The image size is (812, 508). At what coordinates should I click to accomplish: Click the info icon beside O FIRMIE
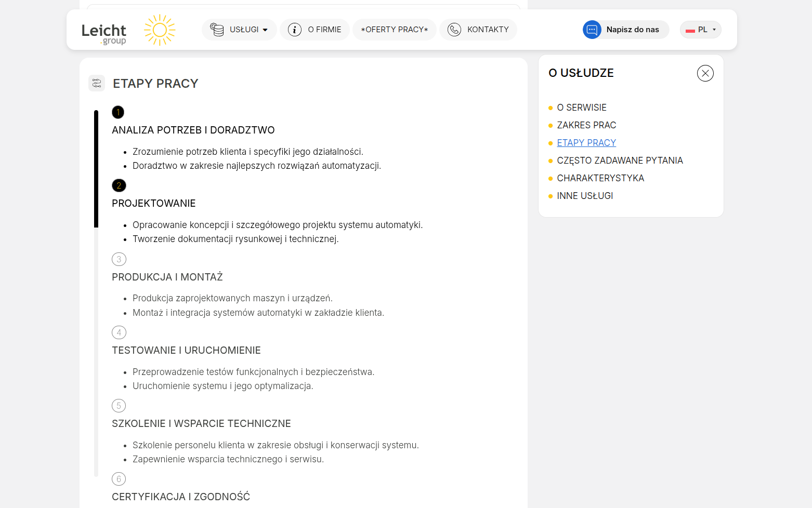[x=295, y=30]
